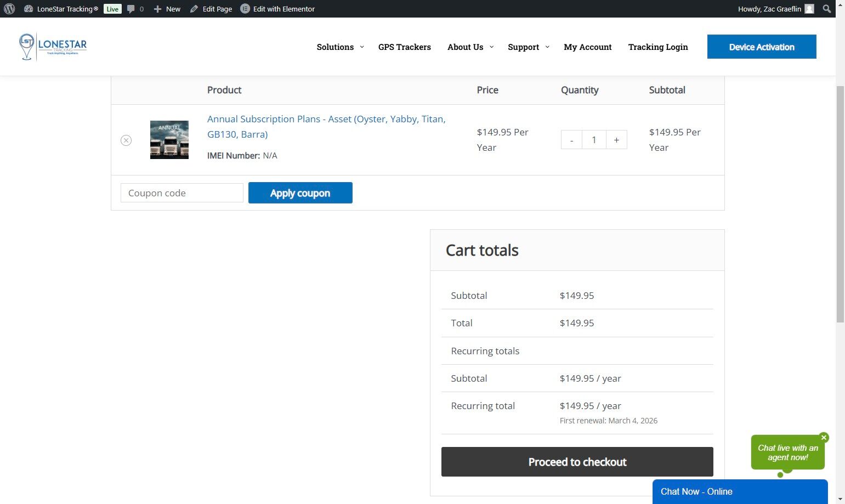845x504 pixels.
Task: Open the Annual Subscription Plans product link
Action: [x=326, y=127]
